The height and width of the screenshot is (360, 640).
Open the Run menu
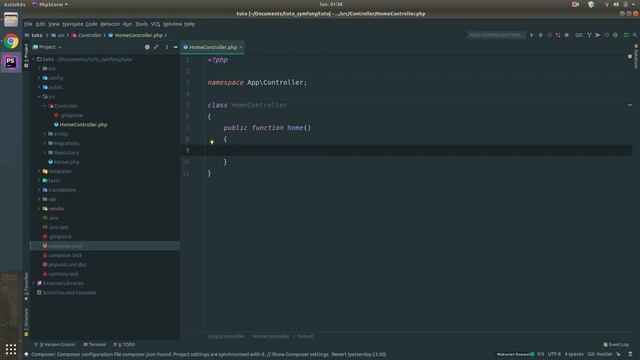[x=127, y=24]
